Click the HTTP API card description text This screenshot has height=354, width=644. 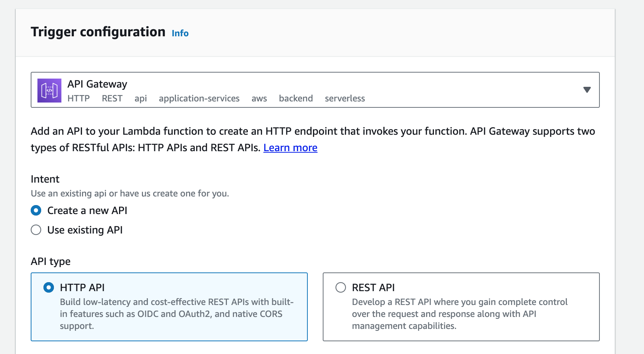click(x=176, y=314)
